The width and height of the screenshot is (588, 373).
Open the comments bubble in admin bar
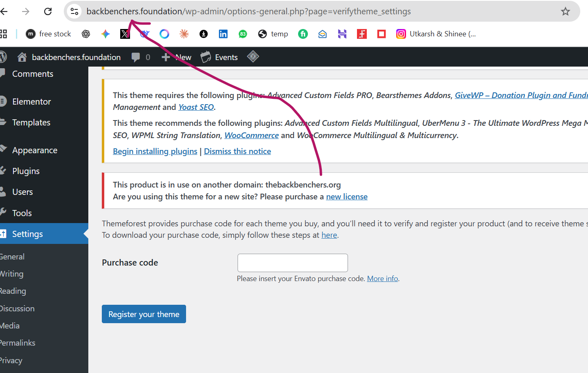point(141,57)
